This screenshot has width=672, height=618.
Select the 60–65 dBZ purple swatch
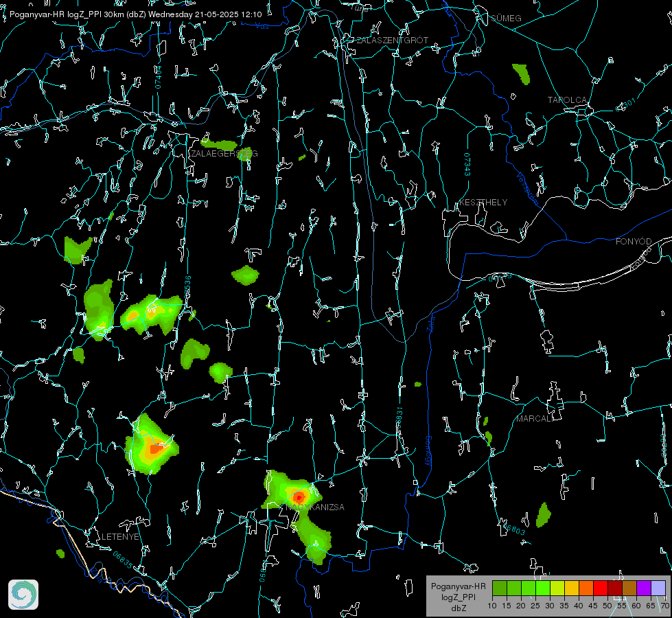[x=644, y=588]
